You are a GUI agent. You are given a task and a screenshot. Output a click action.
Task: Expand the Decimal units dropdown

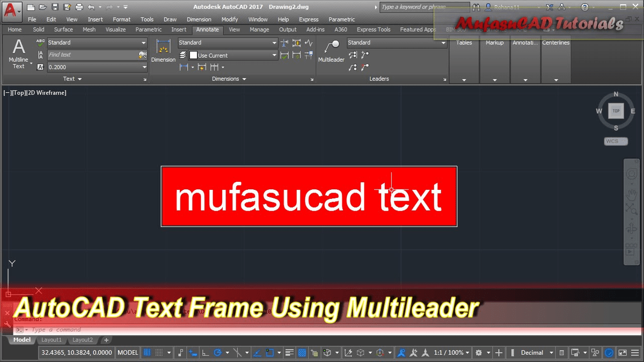(x=549, y=353)
